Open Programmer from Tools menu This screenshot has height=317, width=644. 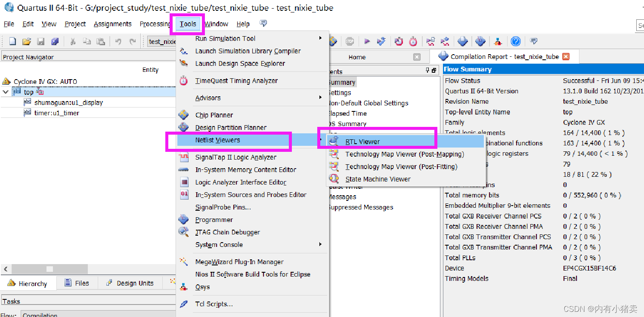[x=253, y=219]
